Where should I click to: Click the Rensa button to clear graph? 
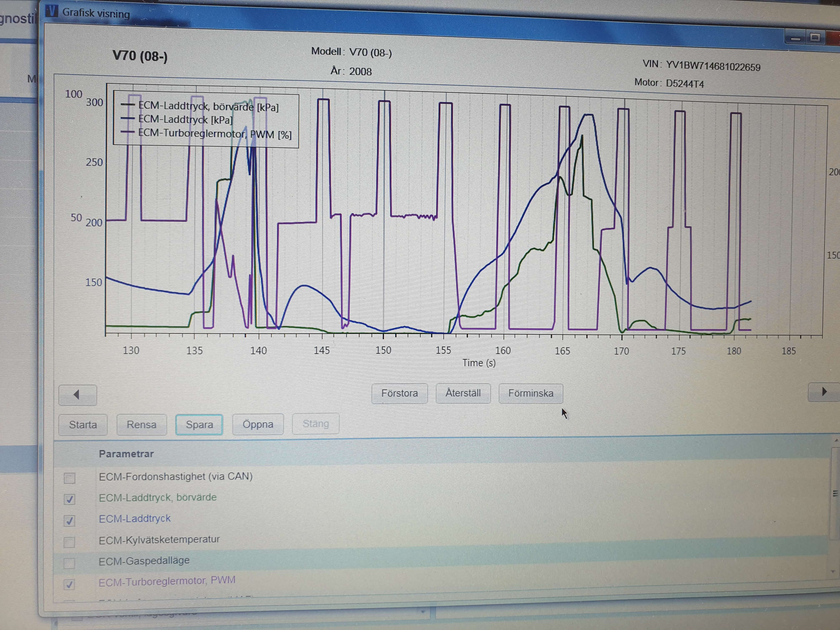141,425
